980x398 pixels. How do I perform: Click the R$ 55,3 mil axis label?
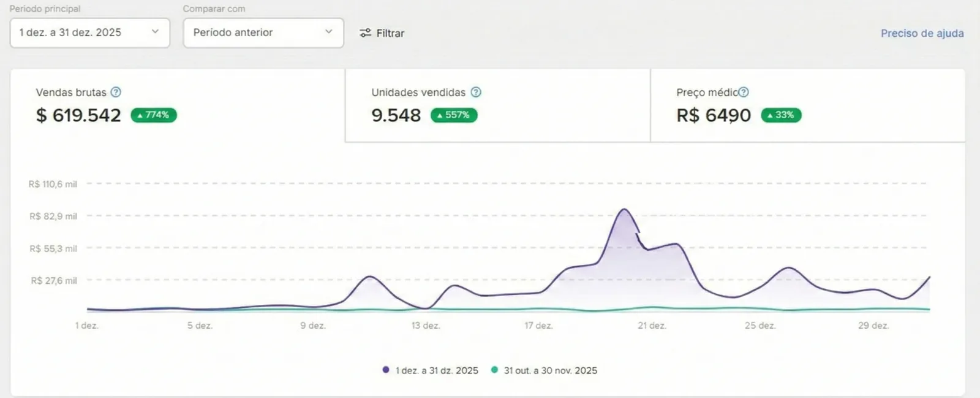pos(53,249)
